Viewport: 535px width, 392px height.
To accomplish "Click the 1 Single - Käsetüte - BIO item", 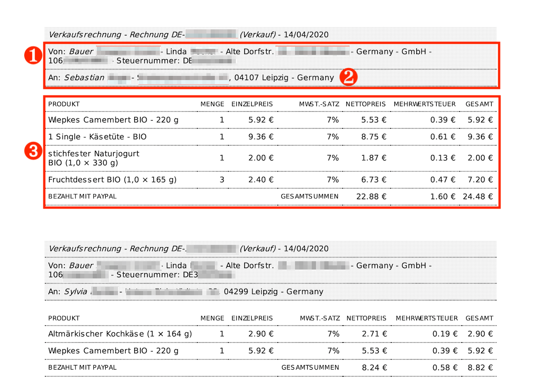I will pyautogui.click(x=97, y=137).
